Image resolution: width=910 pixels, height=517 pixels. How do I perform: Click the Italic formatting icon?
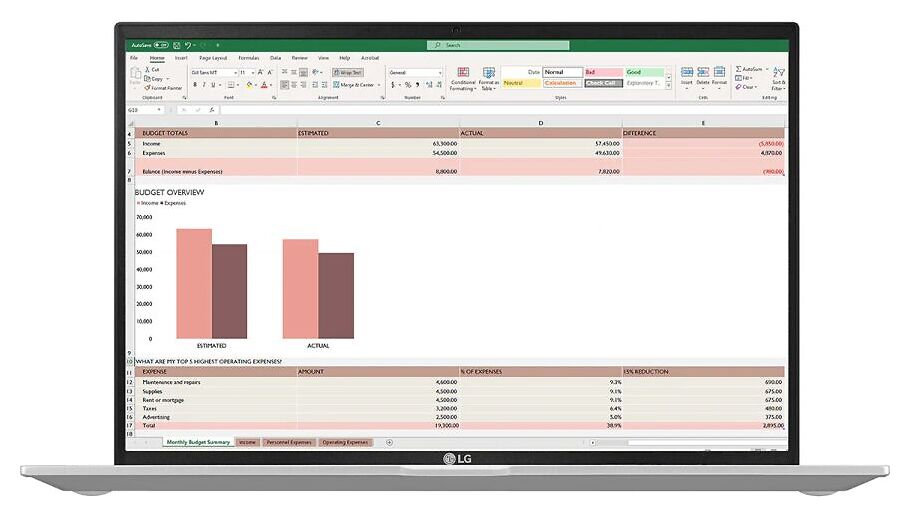click(x=203, y=85)
